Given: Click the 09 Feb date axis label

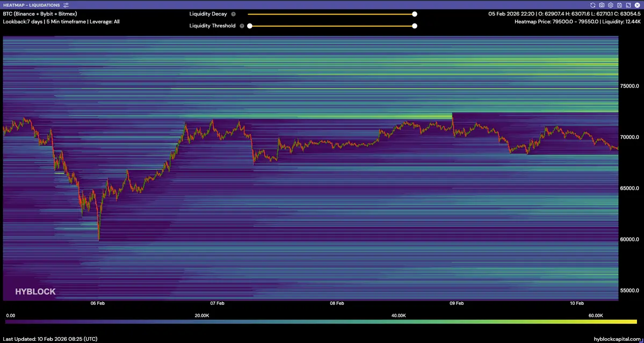Looking at the screenshot, I should [x=457, y=303].
